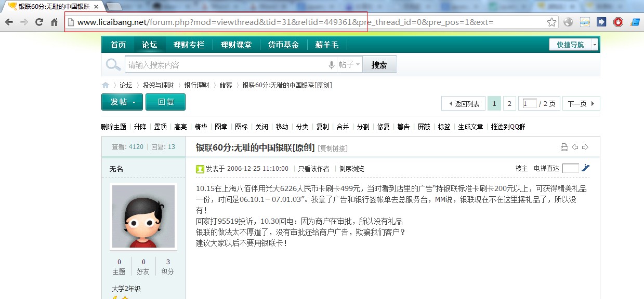Viewport: 644px width, 299px height.
Task: Click the username 无名
Action: (x=116, y=169)
